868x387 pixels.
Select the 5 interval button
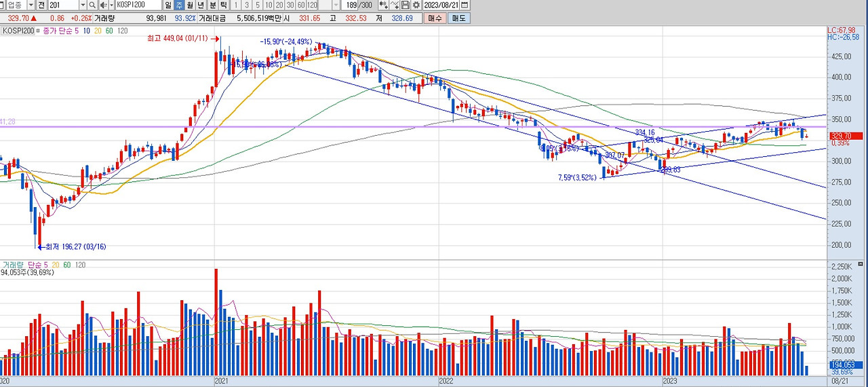pyautogui.click(x=258, y=5)
